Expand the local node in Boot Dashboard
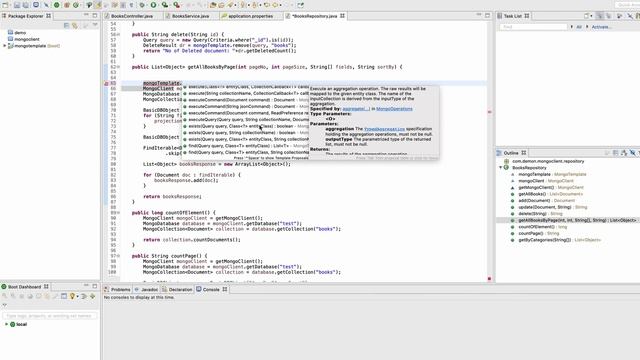This screenshot has height=360, width=640. 6,324
